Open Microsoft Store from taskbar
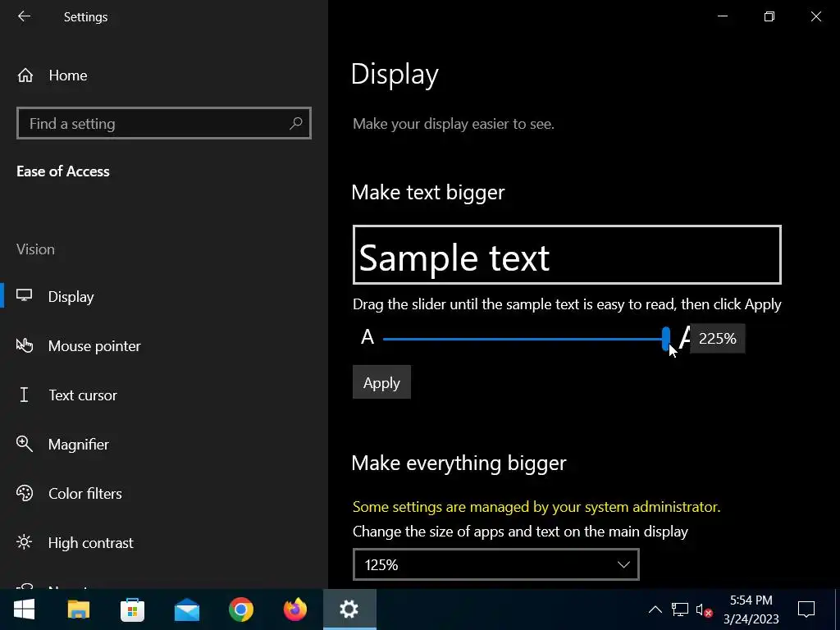The height and width of the screenshot is (630, 840). click(132, 609)
